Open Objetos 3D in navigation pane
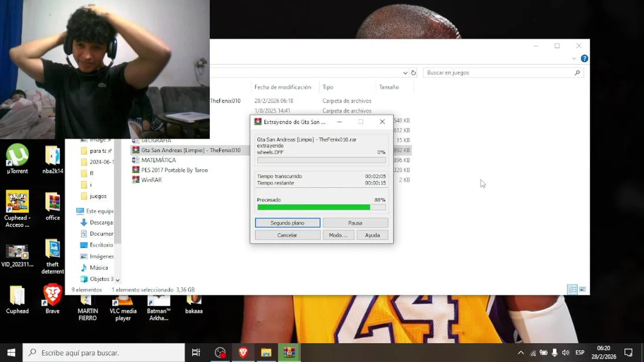Screen dimensions: 644x362 97,279
